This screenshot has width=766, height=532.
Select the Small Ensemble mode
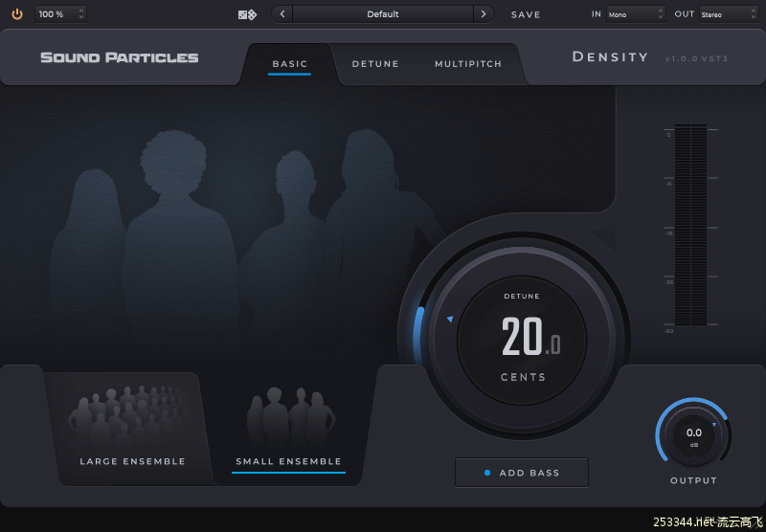point(288,429)
